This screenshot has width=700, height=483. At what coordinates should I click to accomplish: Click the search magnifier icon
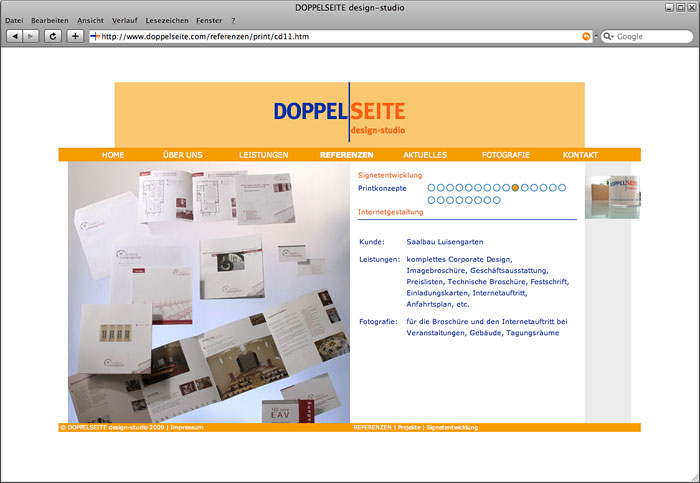[x=608, y=36]
